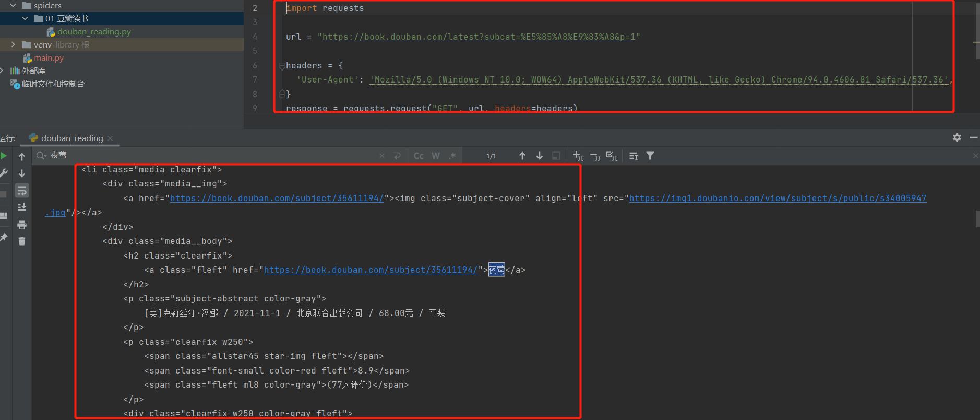Collapse the headers dict fold marker
This screenshot has width=980, height=420.
(x=282, y=66)
